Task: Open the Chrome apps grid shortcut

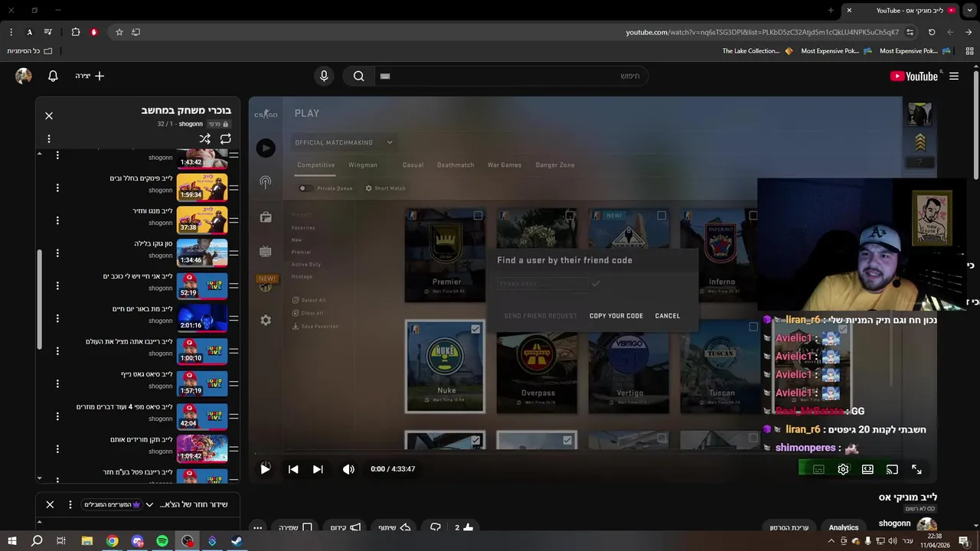Action: pos(969,51)
